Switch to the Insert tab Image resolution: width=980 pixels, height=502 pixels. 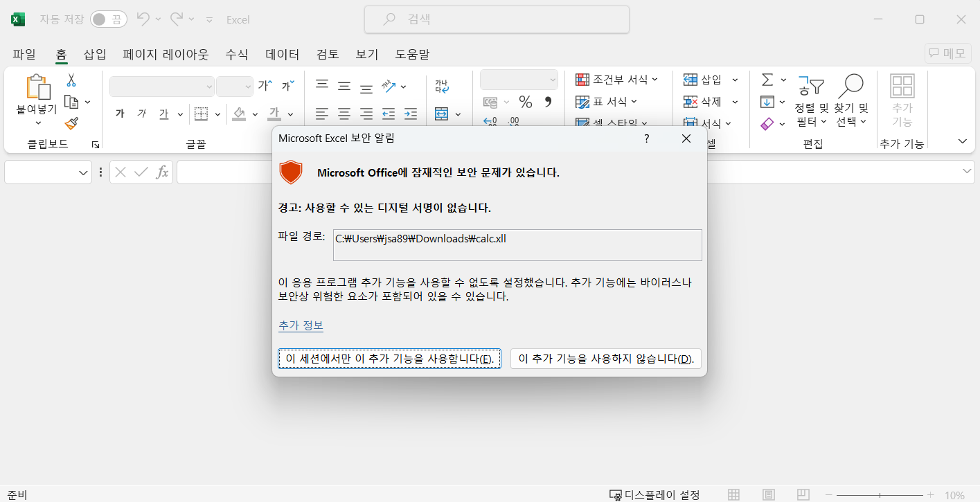click(95, 54)
